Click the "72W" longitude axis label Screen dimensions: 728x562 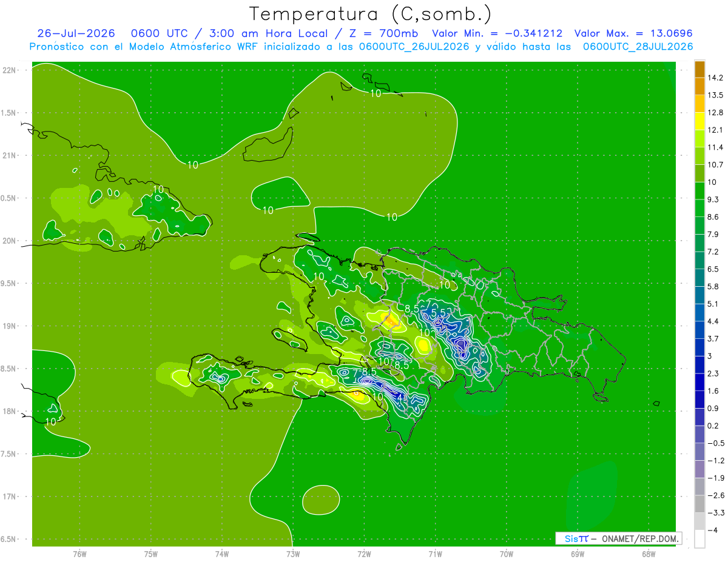pyautogui.click(x=364, y=555)
